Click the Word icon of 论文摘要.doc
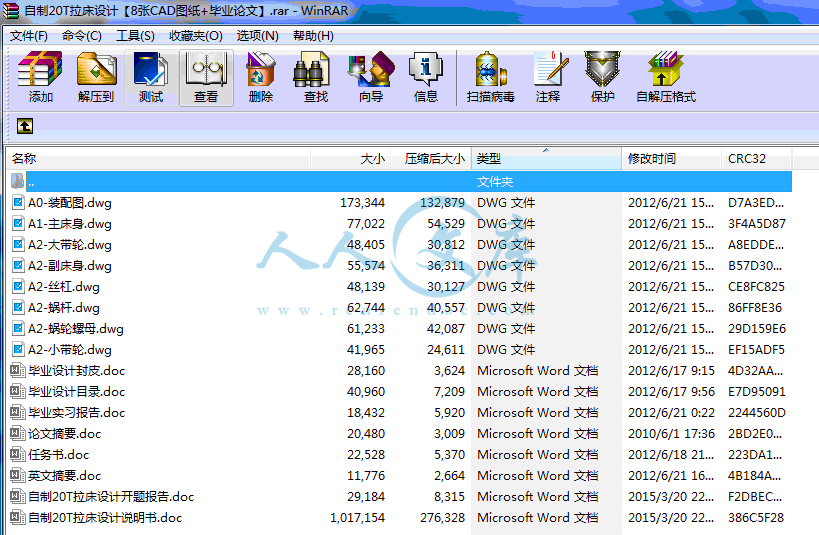This screenshot has width=819, height=535. click(18, 434)
